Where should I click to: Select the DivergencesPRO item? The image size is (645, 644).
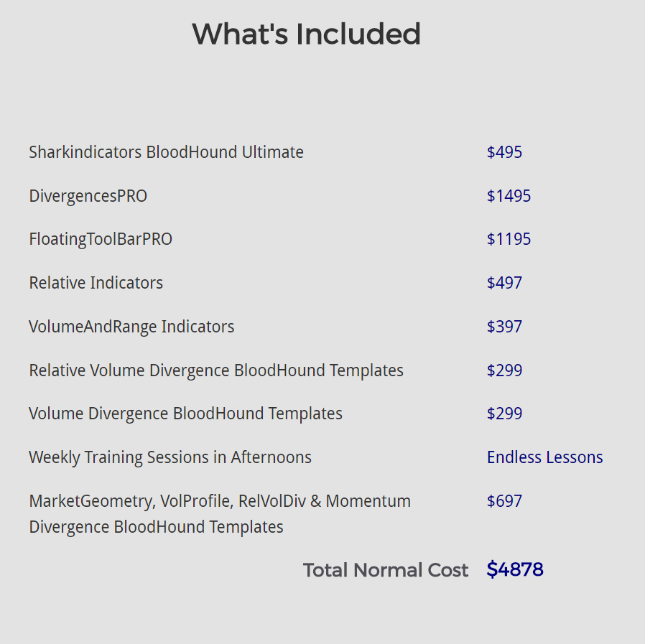coord(88,196)
